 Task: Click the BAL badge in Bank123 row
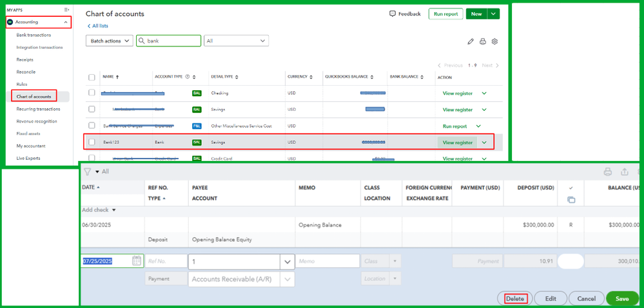click(197, 142)
